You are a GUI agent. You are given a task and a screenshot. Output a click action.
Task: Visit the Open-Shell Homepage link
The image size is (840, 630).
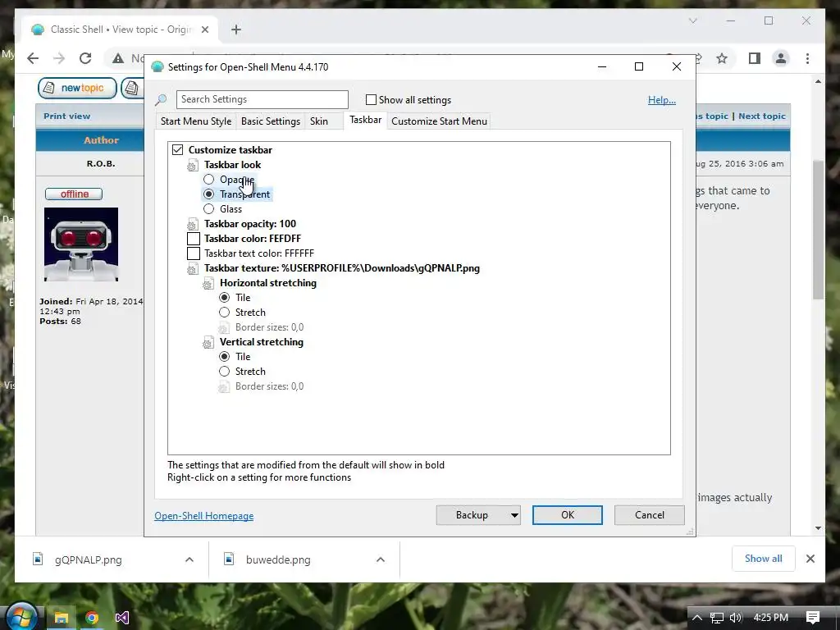coord(204,516)
